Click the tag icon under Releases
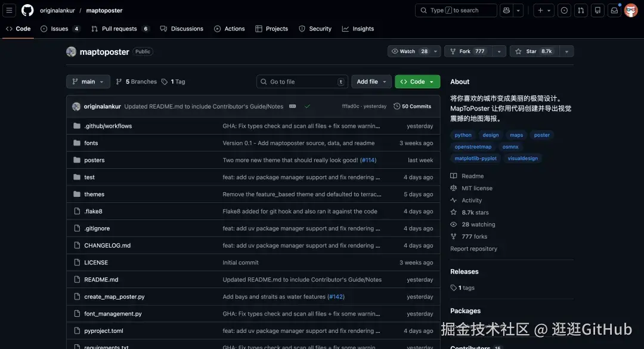Image resolution: width=644 pixels, height=349 pixels. click(453, 288)
